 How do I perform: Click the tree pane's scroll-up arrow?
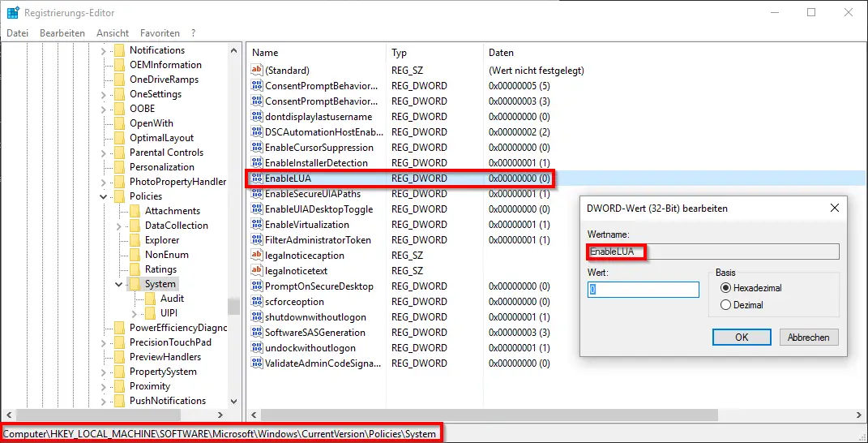[233, 50]
